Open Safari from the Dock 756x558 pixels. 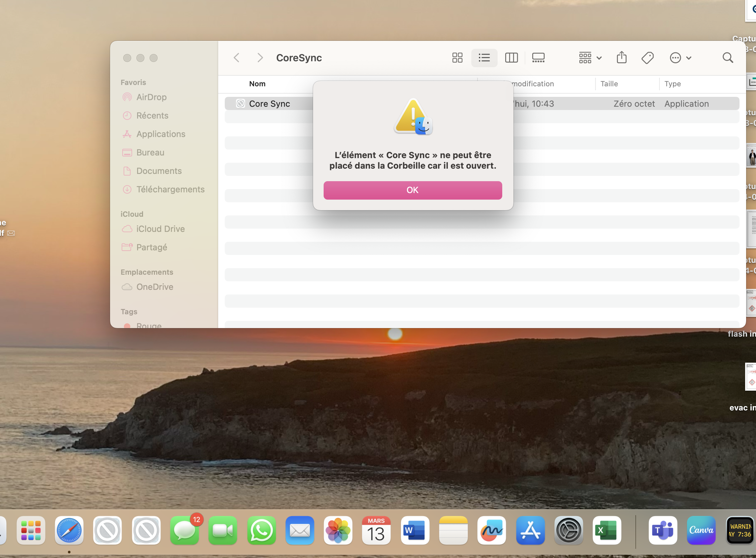[x=69, y=530]
